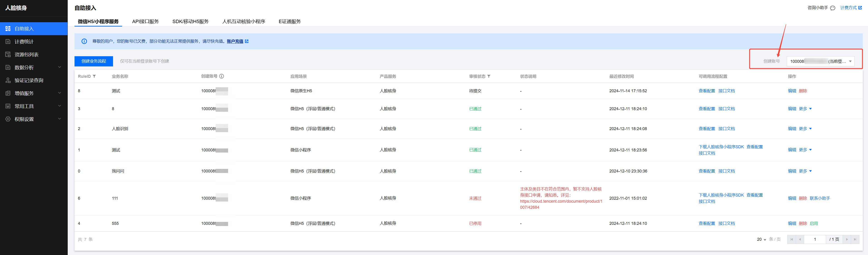Click the 创建业务流程 button
Image resolution: width=868 pixels, height=255 pixels.
click(94, 61)
